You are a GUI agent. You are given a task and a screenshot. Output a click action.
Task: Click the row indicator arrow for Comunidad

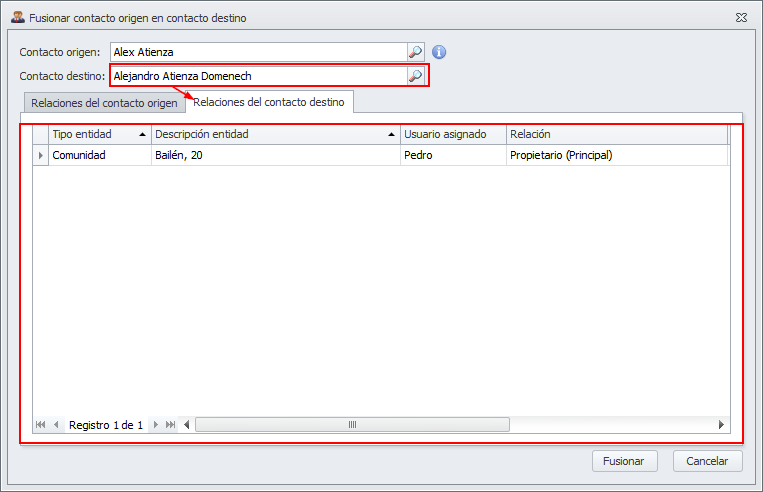coord(41,155)
